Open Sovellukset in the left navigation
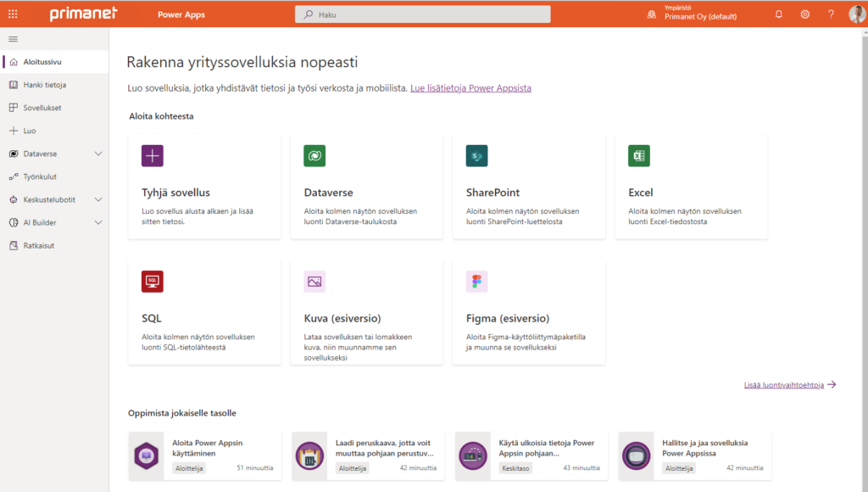This screenshot has width=868, height=492. coord(42,108)
